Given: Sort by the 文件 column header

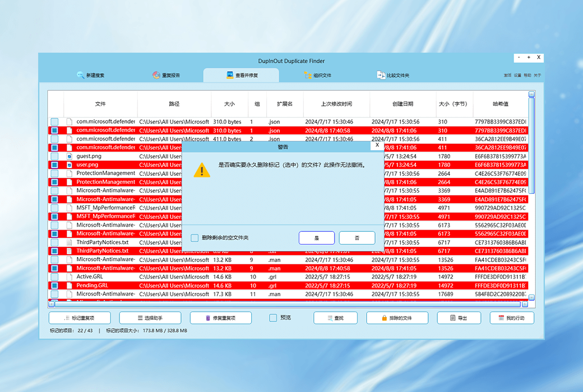Looking at the screenshot, I should 100,104.
